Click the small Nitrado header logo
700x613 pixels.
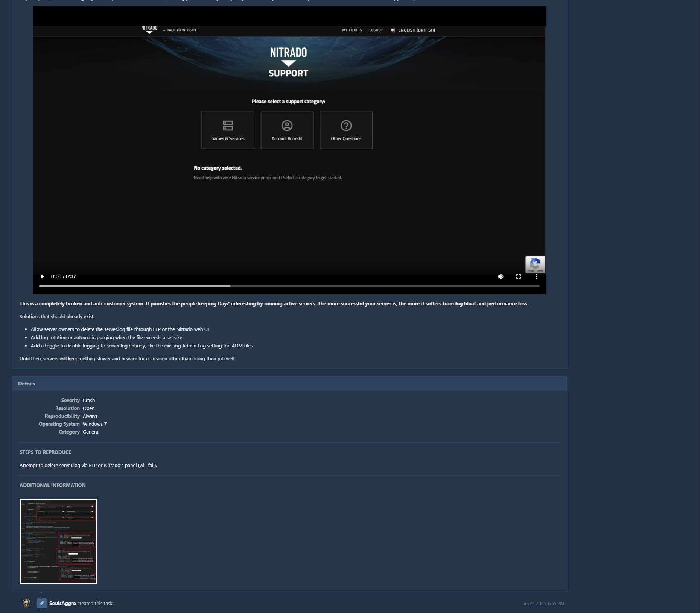click(x=149, y=30)
